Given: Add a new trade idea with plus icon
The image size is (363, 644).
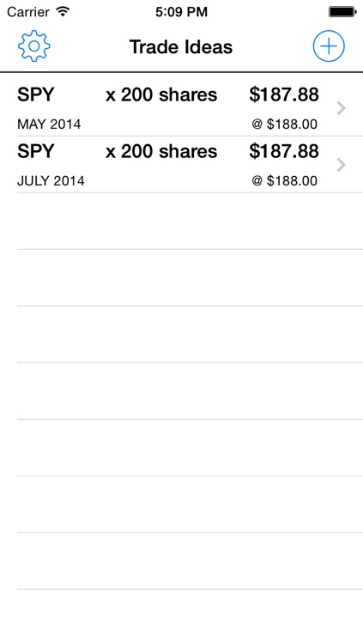Looking at the screenshot, I should (x=329, y=46).
